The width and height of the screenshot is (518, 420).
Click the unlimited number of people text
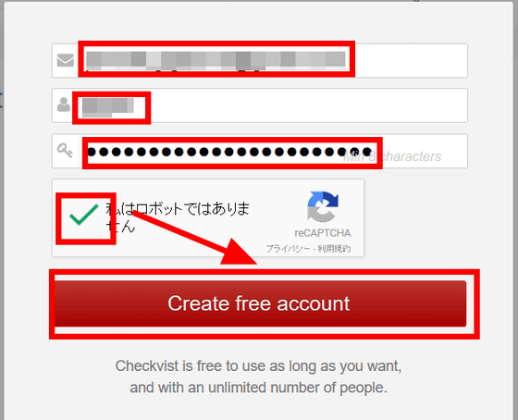pos(258,388)
